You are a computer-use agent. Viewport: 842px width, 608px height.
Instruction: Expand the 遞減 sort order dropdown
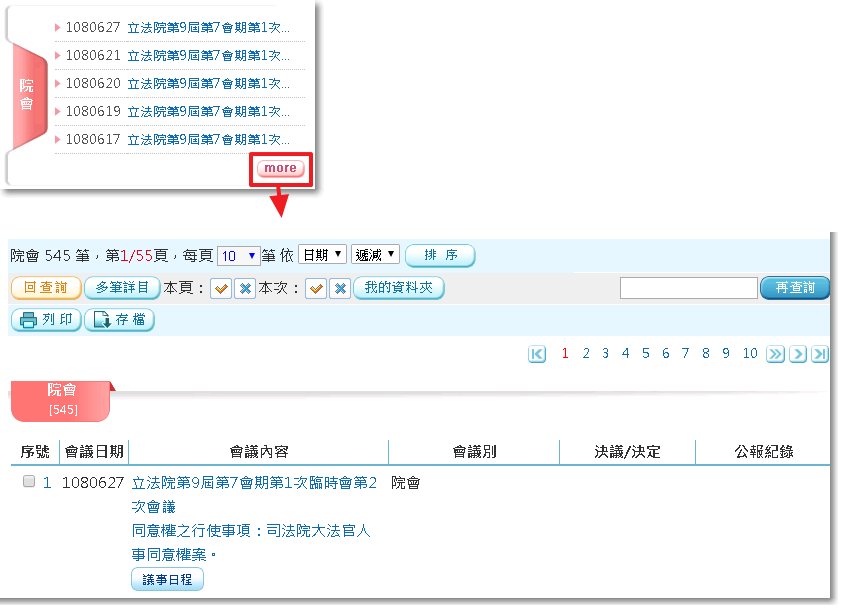coord(375,255)
